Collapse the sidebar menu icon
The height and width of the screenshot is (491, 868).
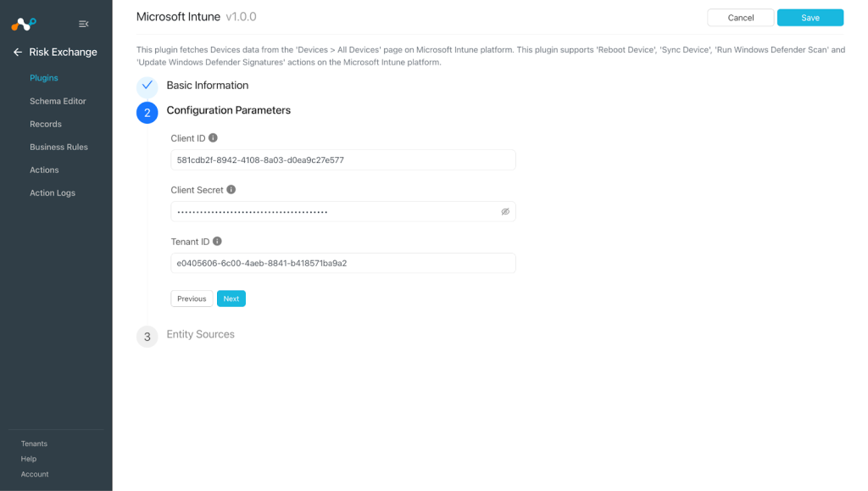coord(84,24)
